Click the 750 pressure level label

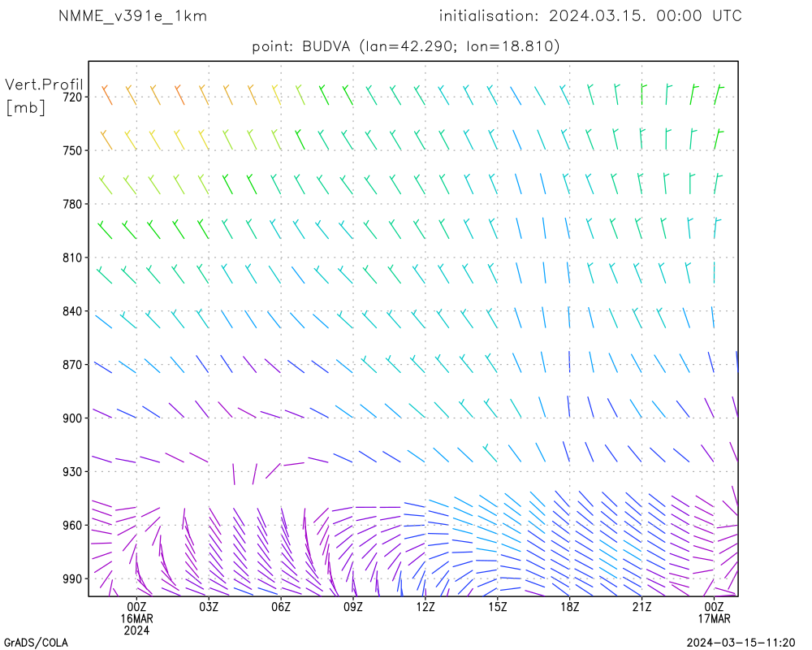[x=72, y=150]
